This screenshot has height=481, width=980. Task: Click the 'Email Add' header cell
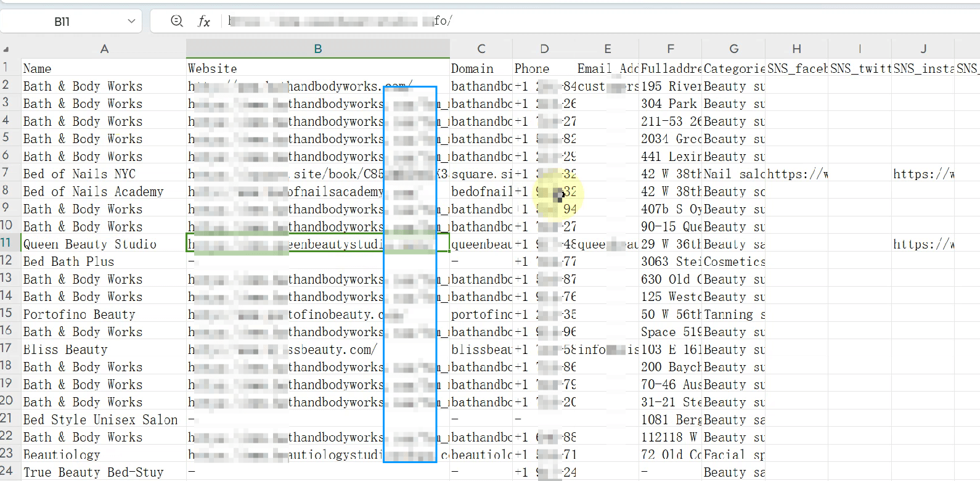coord(608,68)
